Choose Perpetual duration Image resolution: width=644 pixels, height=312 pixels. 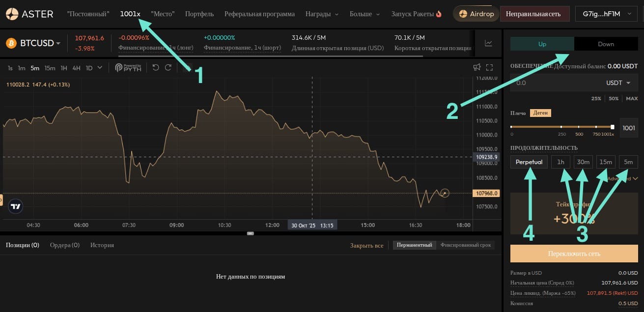coord(529,162)
